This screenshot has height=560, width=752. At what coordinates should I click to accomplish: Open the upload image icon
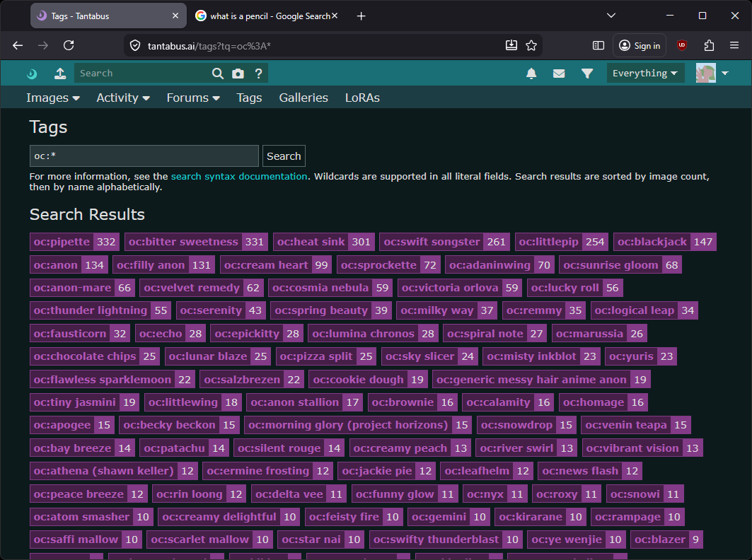60,74
